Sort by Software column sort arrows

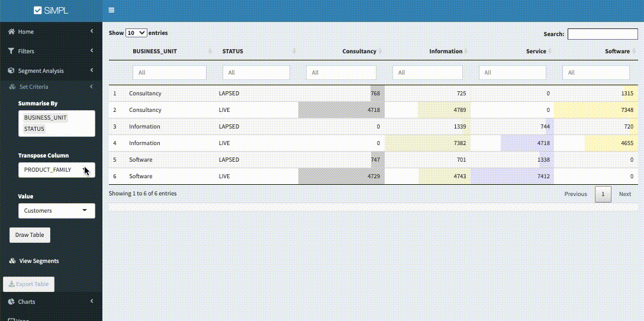(633, 52)
